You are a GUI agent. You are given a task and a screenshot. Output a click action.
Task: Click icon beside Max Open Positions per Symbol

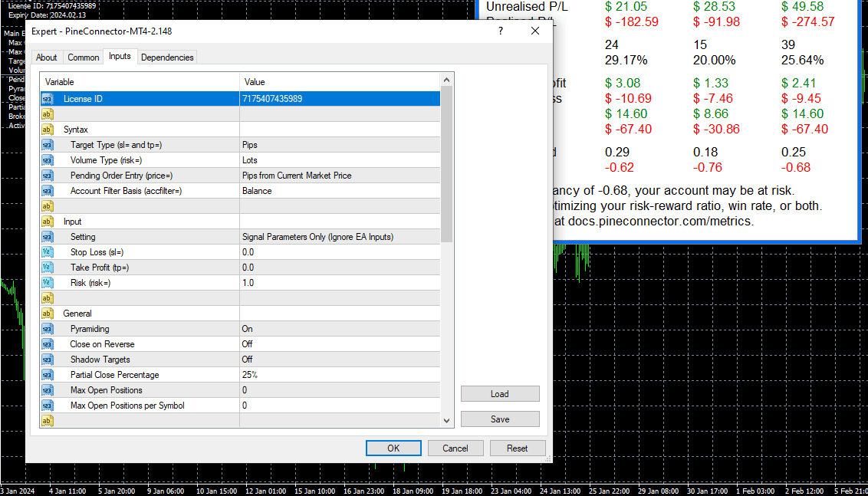coord(48,406)
